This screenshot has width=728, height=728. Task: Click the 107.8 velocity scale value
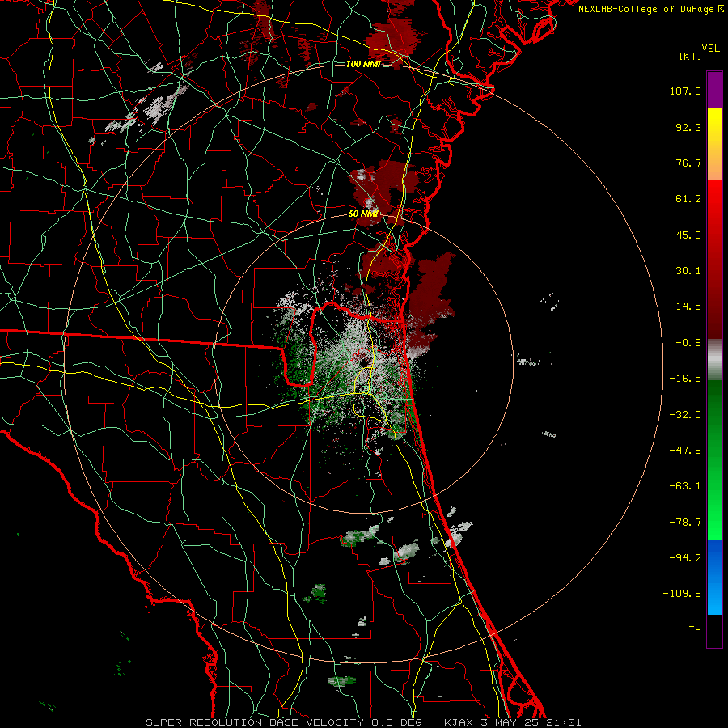point(685,91)
